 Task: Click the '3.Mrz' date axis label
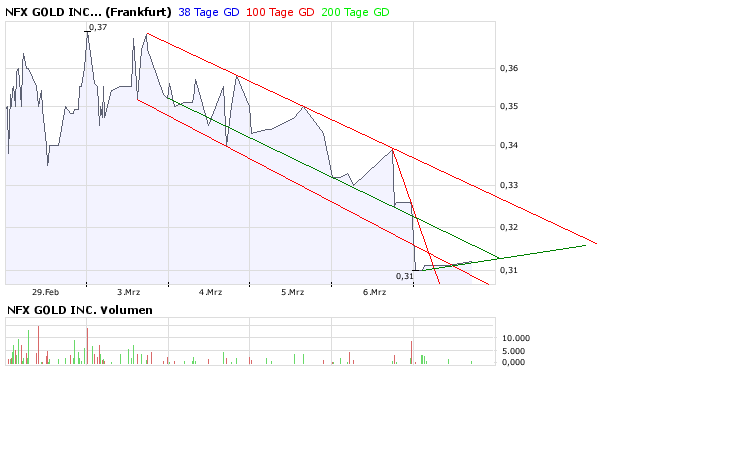coord(128,292)
